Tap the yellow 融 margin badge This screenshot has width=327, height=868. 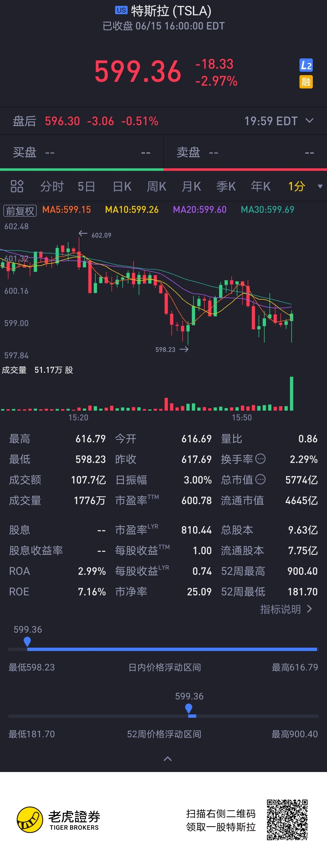306,82
